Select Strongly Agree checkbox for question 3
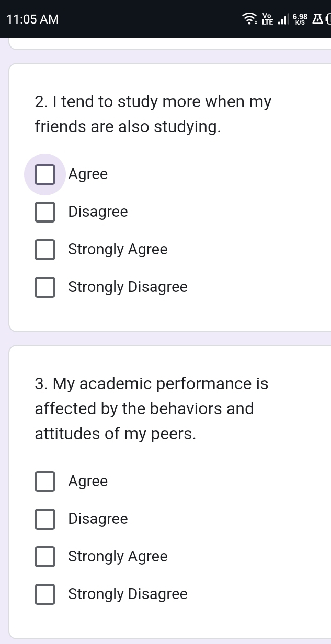Image resolution: width=331 pixels, height=644 pixels. pyautogui.click(x=45, y=557)
